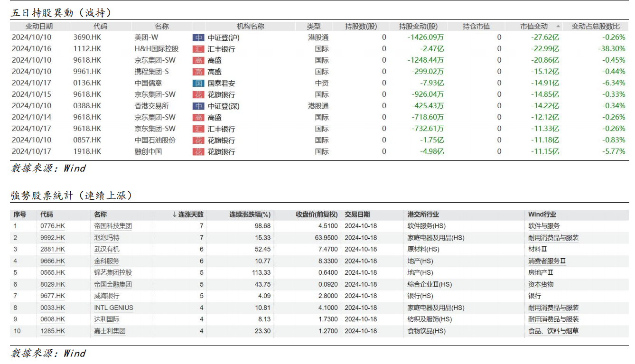Open stock code 2881.HK link
The width and height of the screenshot is (635, 364).
coord(53,250)
